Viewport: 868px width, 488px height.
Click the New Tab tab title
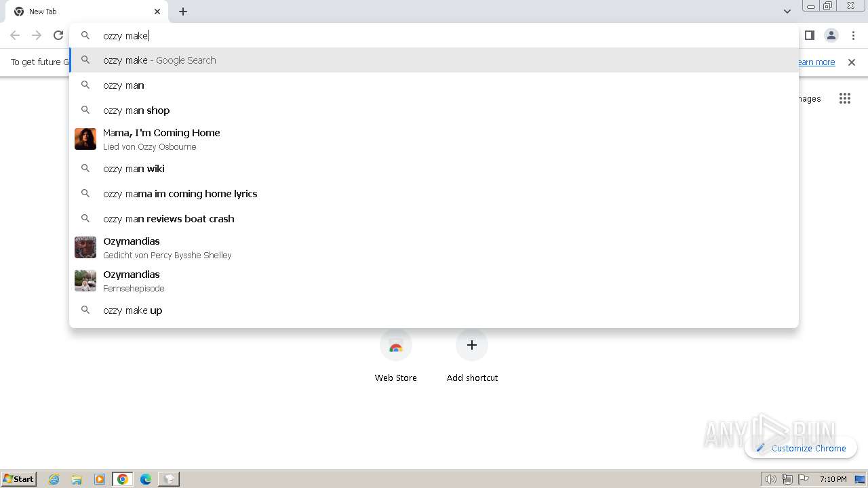click(x=43, y=12)
